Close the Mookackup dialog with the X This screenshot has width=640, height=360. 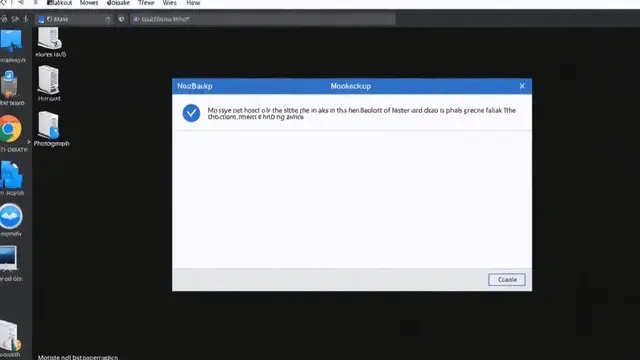click(x=522, y=86)
